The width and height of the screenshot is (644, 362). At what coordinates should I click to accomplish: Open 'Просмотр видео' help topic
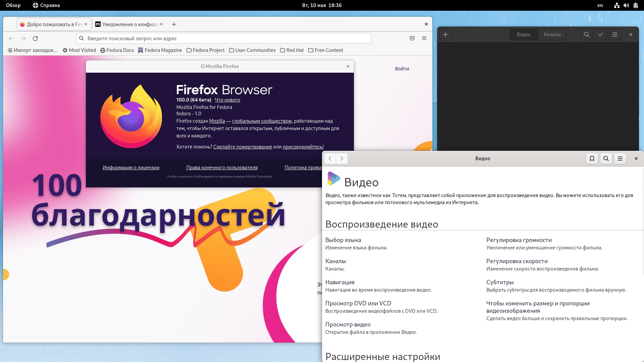tap(348, 324)
